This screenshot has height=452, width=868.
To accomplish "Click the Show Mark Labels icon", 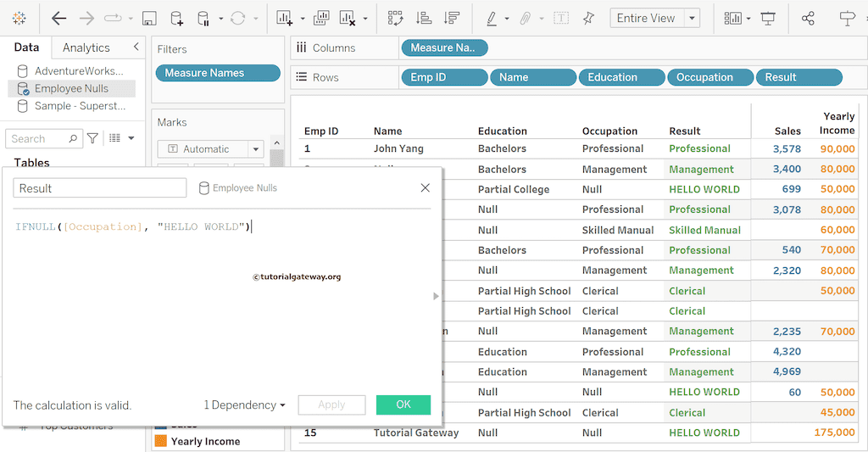I will 561,19.
